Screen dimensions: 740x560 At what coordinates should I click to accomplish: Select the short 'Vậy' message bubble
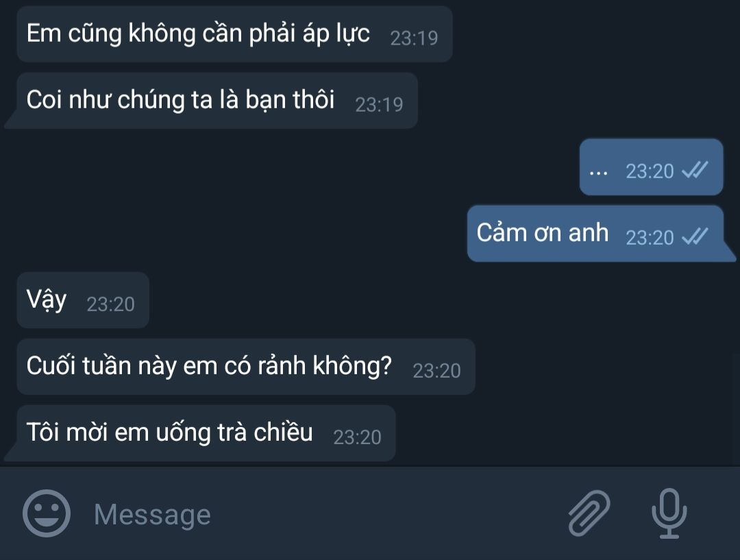pyautogui.click(x=83, y=300)
